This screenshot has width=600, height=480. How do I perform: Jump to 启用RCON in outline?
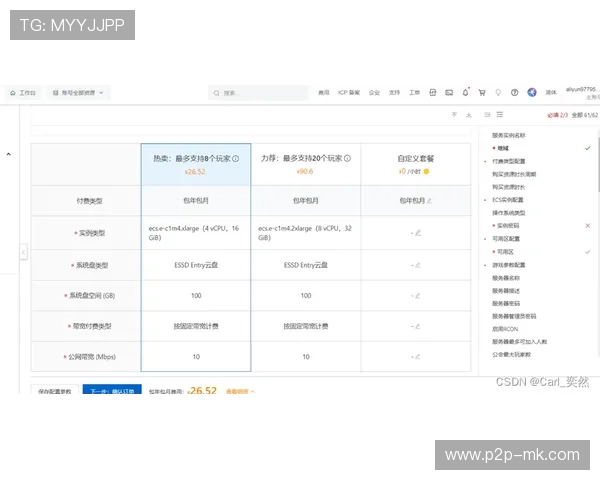(x=505, y=329)
